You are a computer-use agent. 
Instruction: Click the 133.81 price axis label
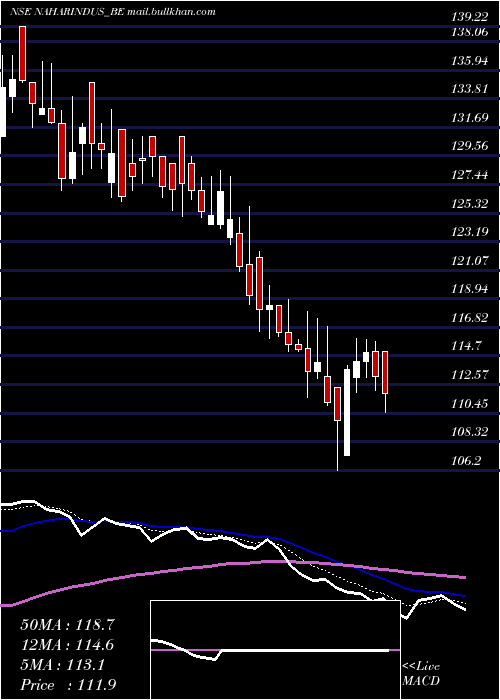coord(470,89)
